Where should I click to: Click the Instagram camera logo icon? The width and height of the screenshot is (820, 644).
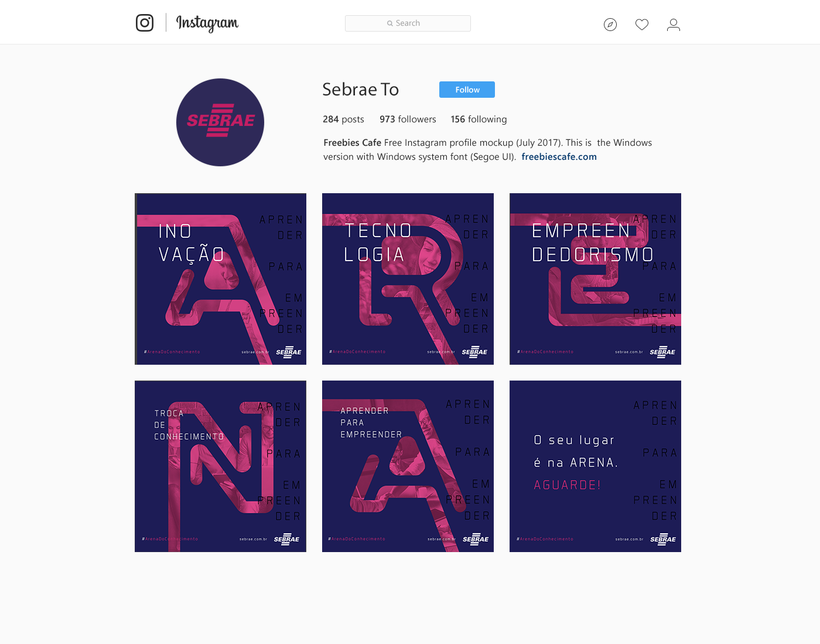pos(145,23)
